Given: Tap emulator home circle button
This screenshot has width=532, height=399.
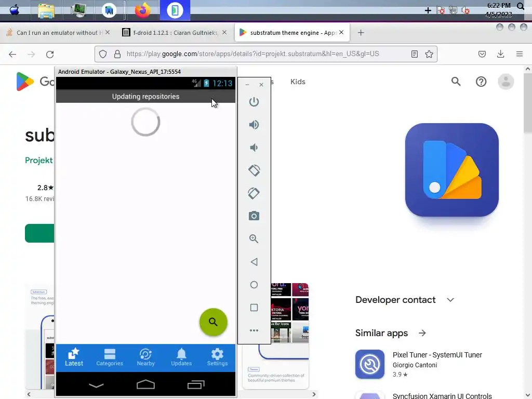Looking at the screenshot, I should [254, 285].
